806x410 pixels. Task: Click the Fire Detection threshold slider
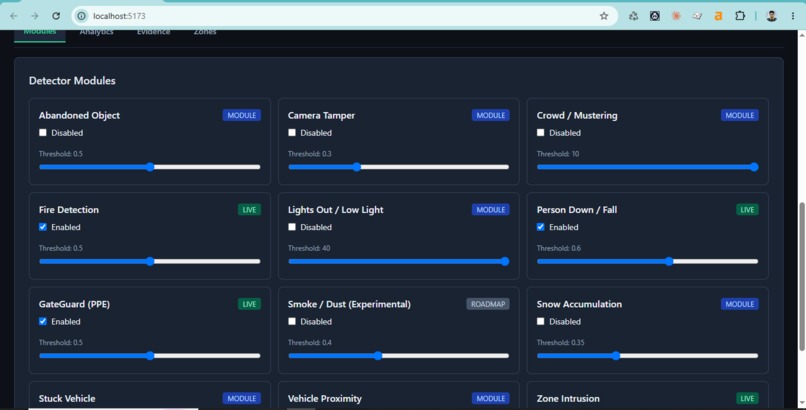[150, 262]
